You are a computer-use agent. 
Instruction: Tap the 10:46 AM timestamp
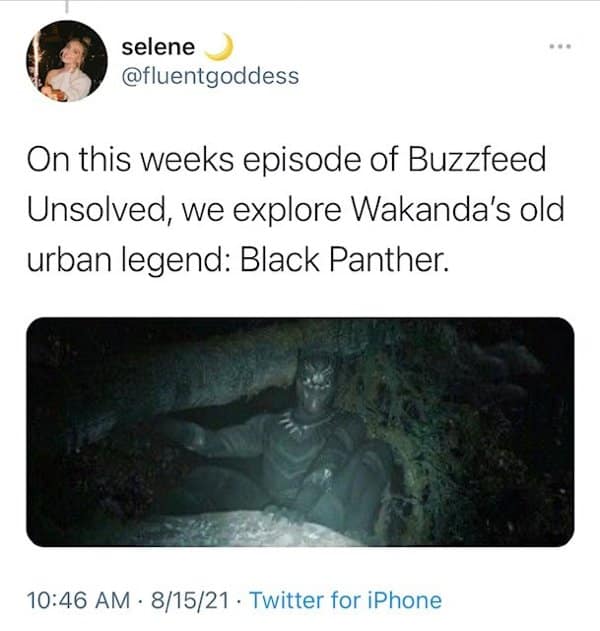pyautogui.click(x=78, y=600)
